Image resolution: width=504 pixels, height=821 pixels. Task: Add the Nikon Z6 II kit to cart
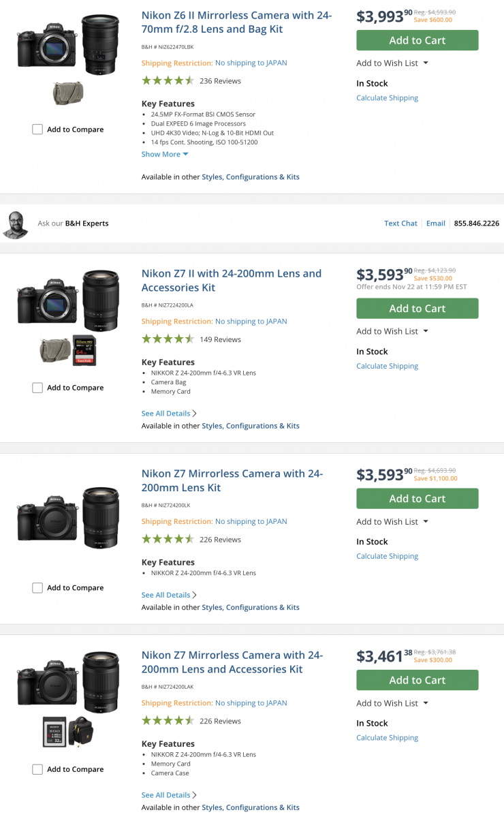pyautogui.click(x=417, y=40)
